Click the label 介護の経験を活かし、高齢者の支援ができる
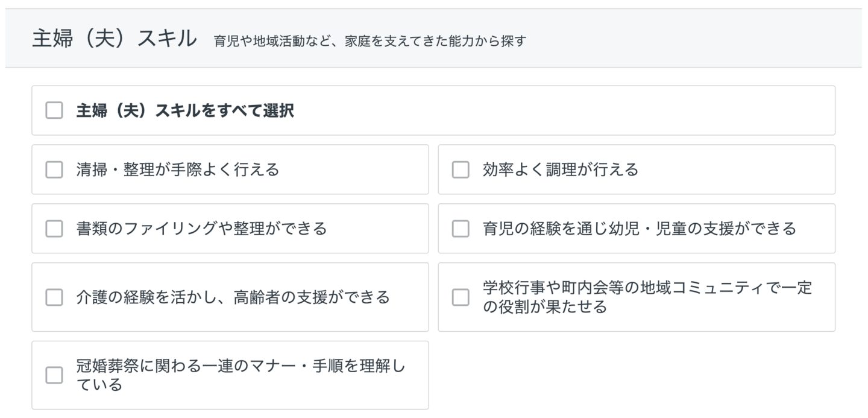The width and height of the screenshot is (868, 418). pos(233,297)
